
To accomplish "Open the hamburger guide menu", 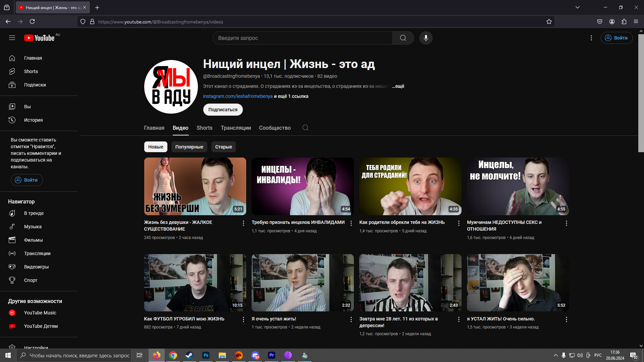I will [x=12, y=38].
